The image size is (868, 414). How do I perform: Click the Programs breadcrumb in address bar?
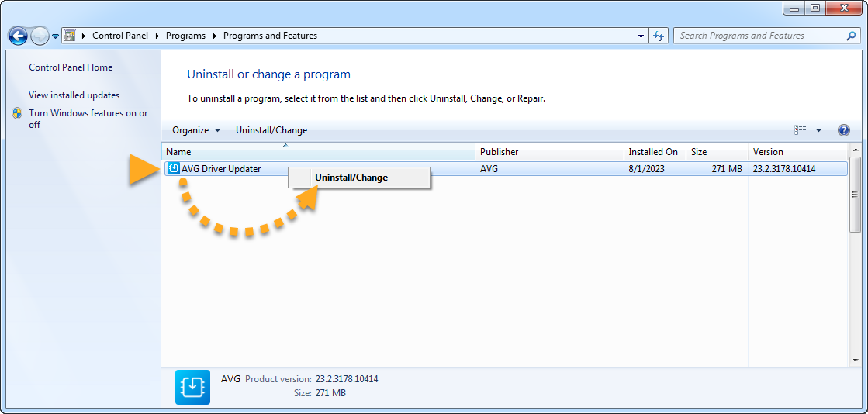click(x=185, y=36)
